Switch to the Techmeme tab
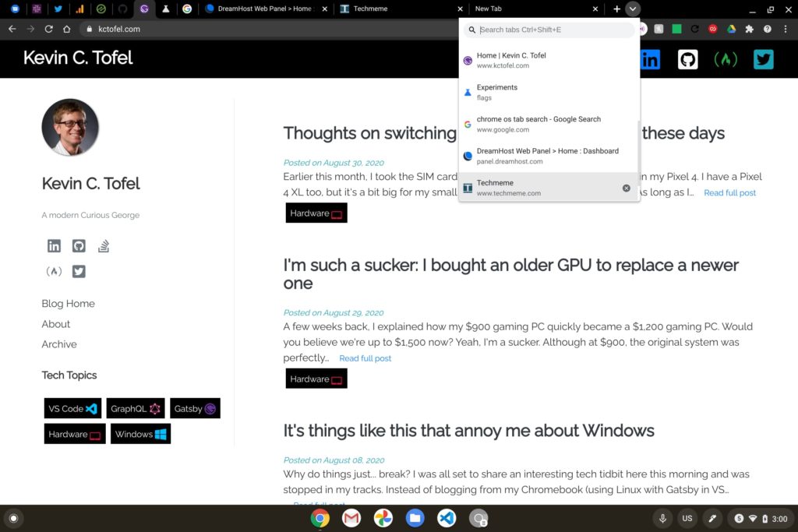The width and height of the screenshot is (798, 532). [401, 9]
